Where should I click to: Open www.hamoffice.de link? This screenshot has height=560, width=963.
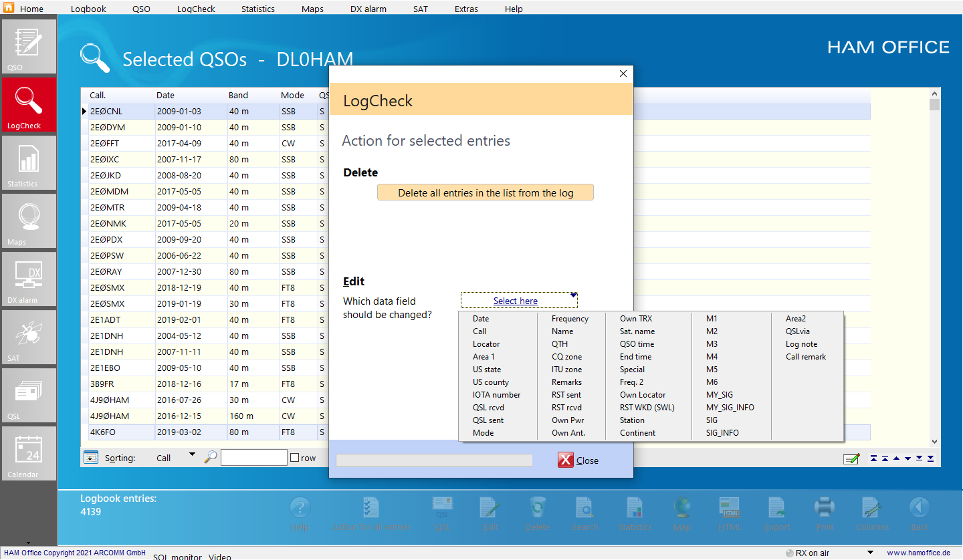click(x=918, y=553)
